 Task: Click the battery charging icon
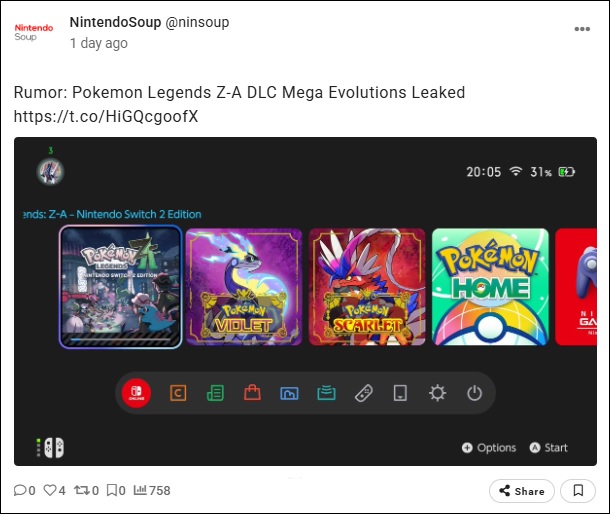pos(566,172)
